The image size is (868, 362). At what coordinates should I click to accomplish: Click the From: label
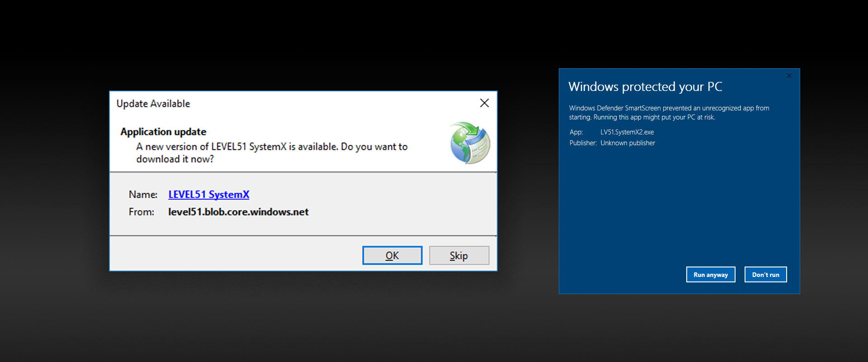tap(141, 212)
